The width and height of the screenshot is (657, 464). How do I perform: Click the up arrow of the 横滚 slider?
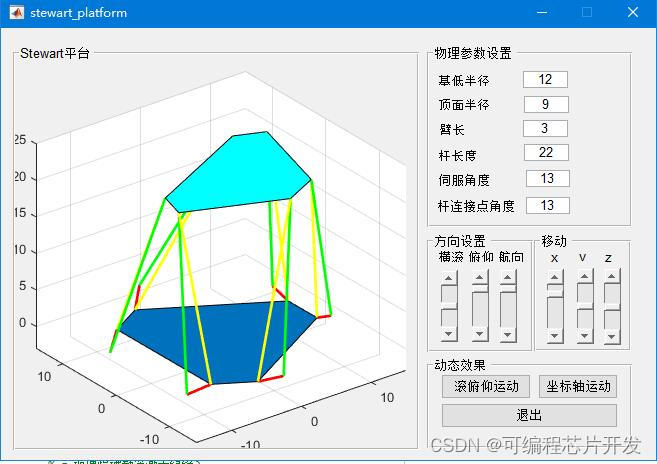pyautogui.click(x=449, y=278)
